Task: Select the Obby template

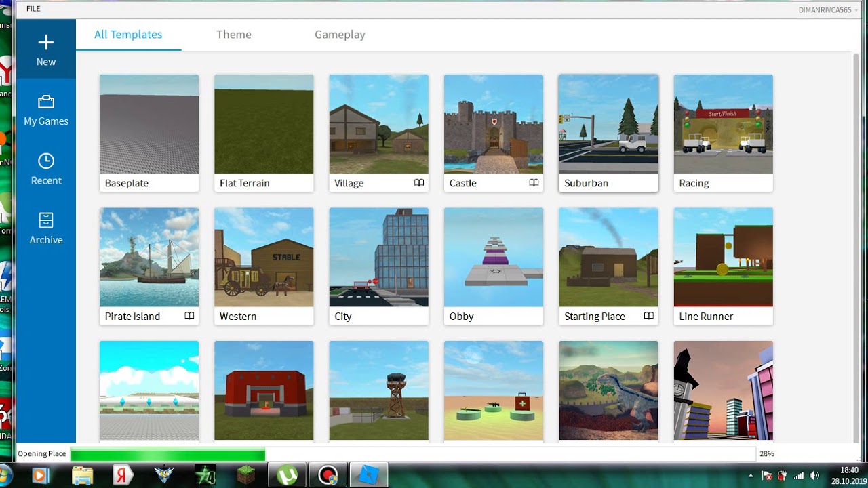Action: (494, 266)
